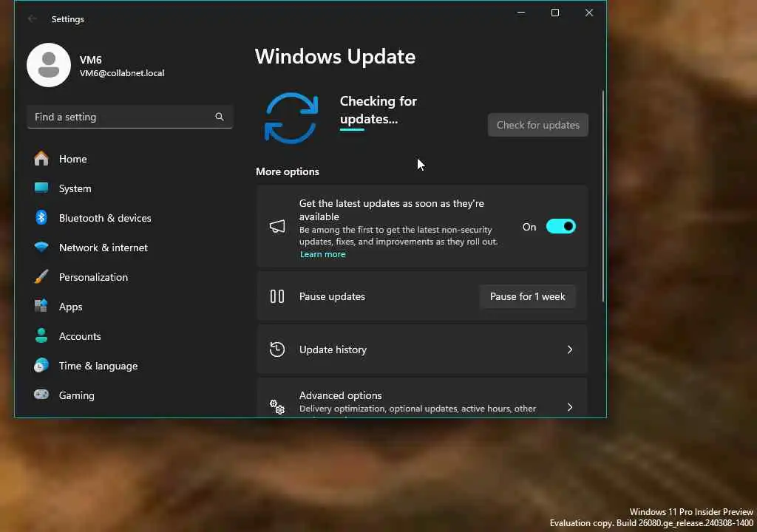Click the Advanced options gears icon
Viewport: 757px width, 532px height.
click(277, 406)
